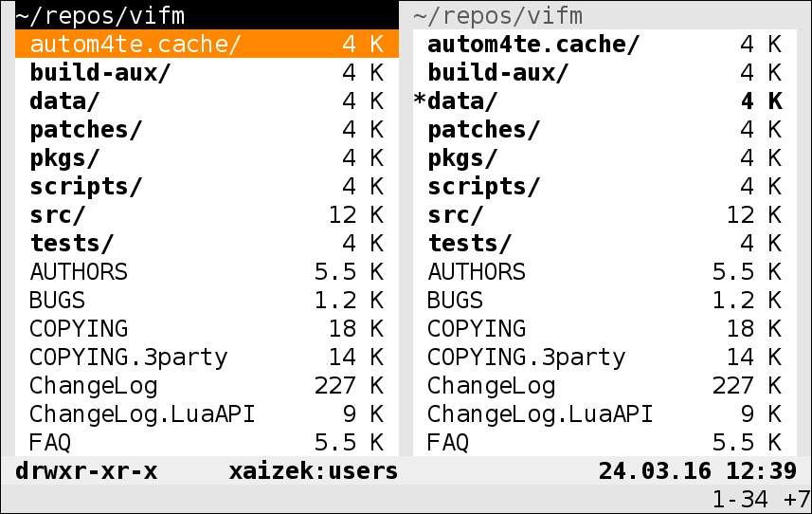812x514 pixels.
Task: Click the 227 K size of left ChangeLog
Action: click(x=349, y=385)
